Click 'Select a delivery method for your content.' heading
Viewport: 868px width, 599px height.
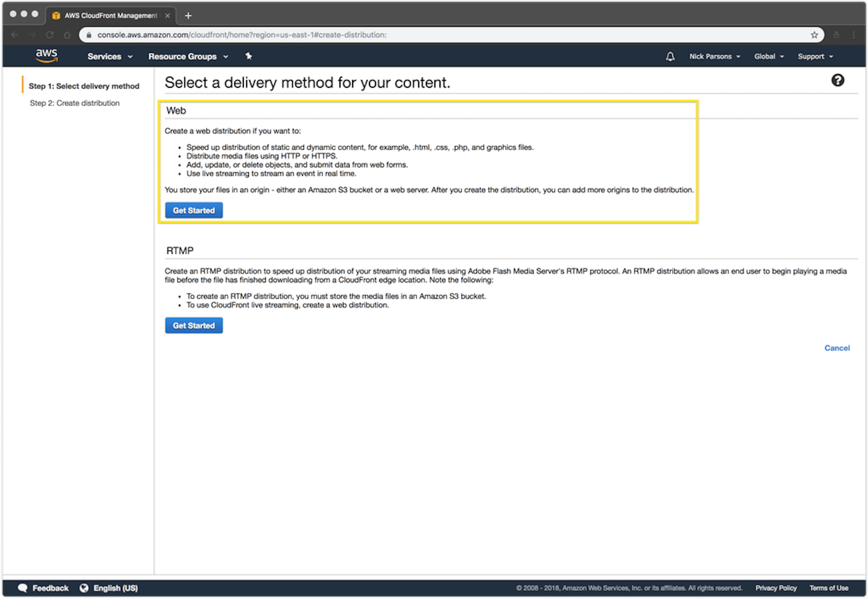click(308, 83)
